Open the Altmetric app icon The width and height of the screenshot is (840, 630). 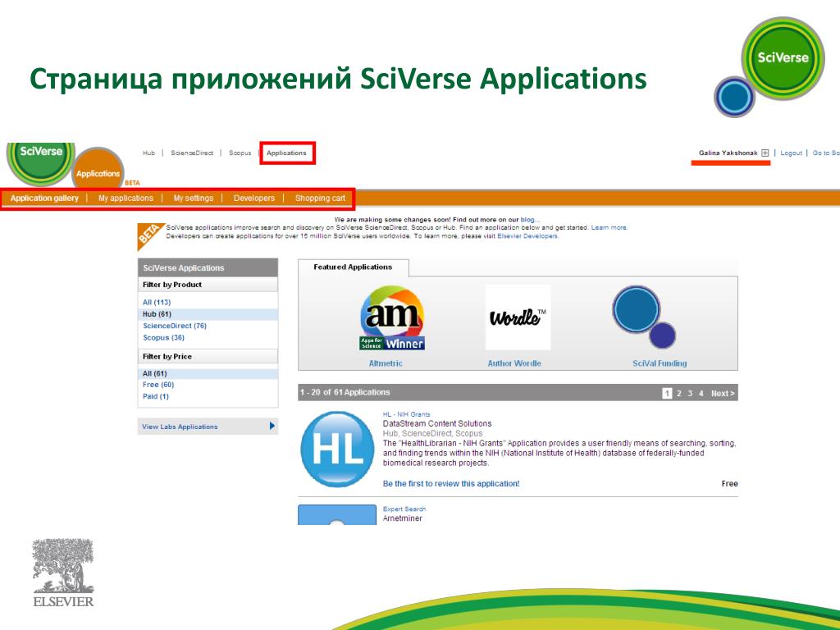pos(392,318)
